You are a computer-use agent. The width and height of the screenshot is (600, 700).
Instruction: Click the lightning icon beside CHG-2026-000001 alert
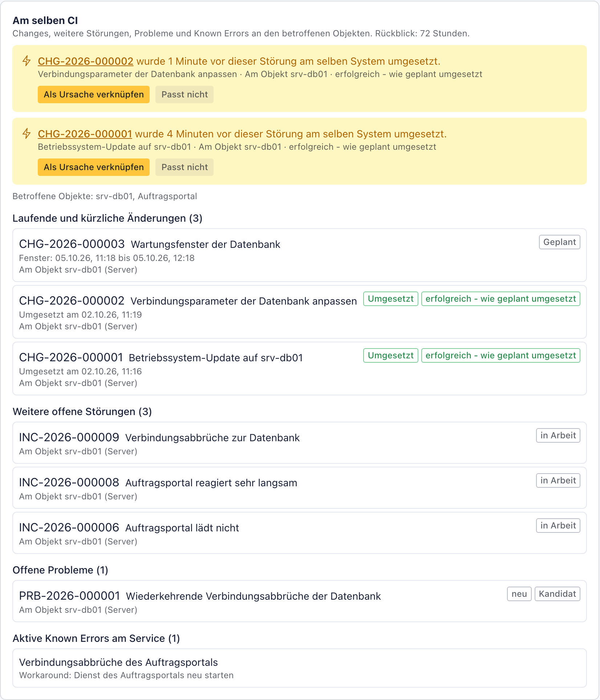[27, 133]
